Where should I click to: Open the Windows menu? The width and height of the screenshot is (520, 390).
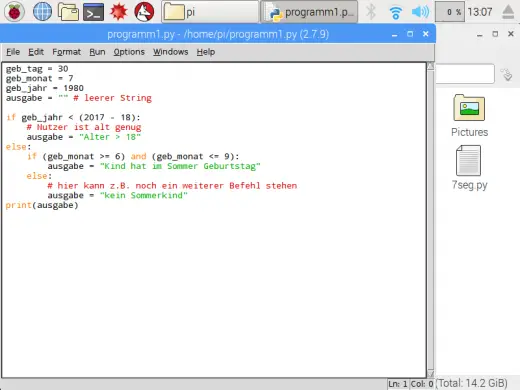(170, 52)
